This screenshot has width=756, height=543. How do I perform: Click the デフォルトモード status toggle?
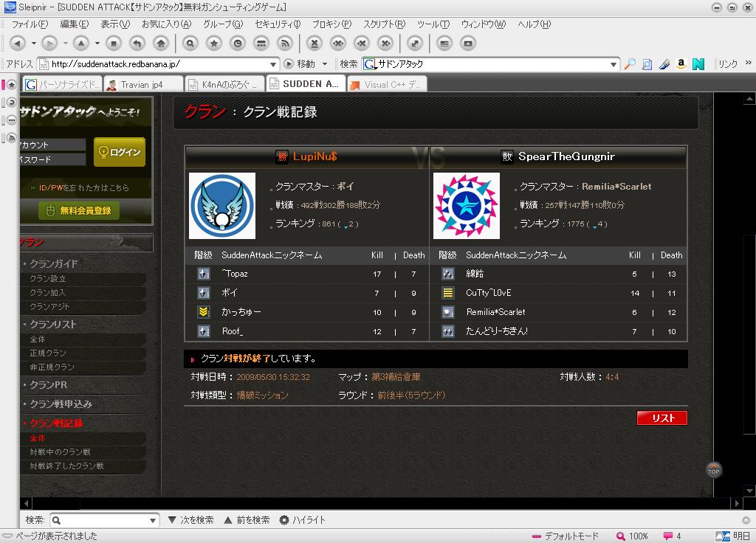pos(565,536)
